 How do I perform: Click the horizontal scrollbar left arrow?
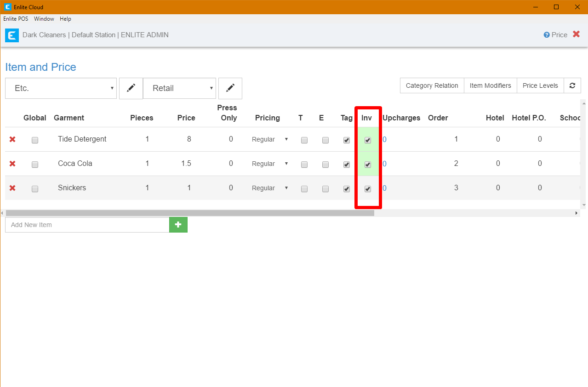(x=2, y=213)
